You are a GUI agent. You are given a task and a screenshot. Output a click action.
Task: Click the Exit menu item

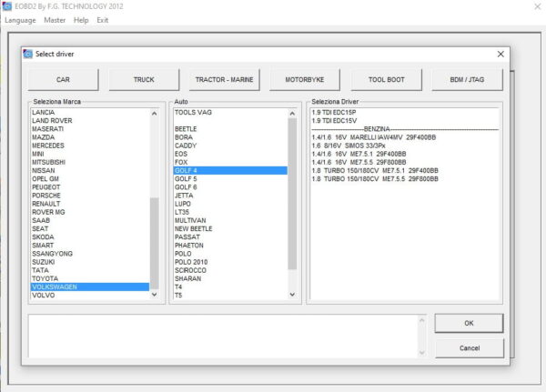tap(102, 20)
